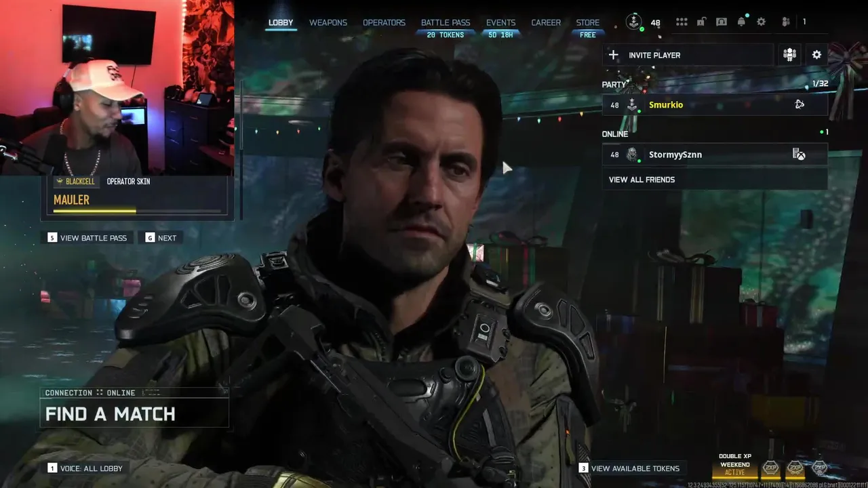Toggle VOICE: ALL LOBBY setting
The image size is (868, 488).
click(x=85, y=468)
